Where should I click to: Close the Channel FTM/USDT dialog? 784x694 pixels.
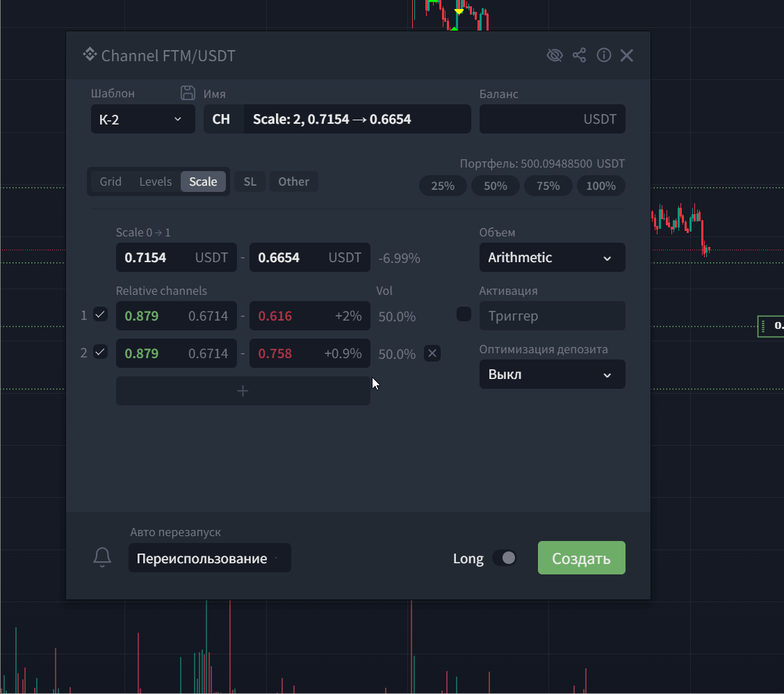[x=626, y=55]
